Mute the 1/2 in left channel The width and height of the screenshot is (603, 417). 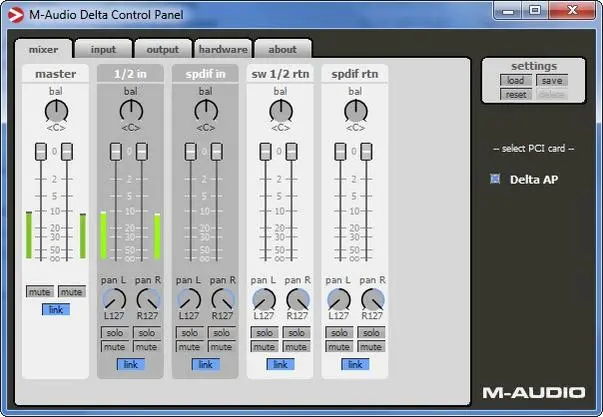(115, 347)
